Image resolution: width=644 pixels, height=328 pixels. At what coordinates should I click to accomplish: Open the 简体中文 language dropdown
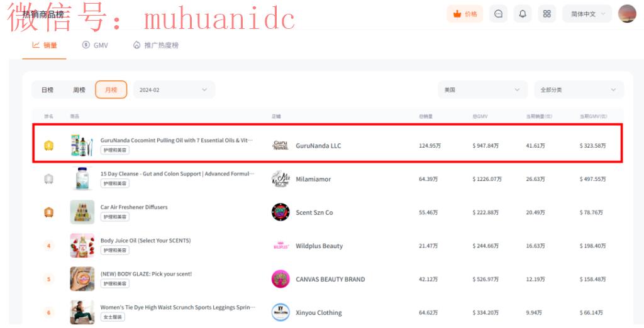[587, 14]
